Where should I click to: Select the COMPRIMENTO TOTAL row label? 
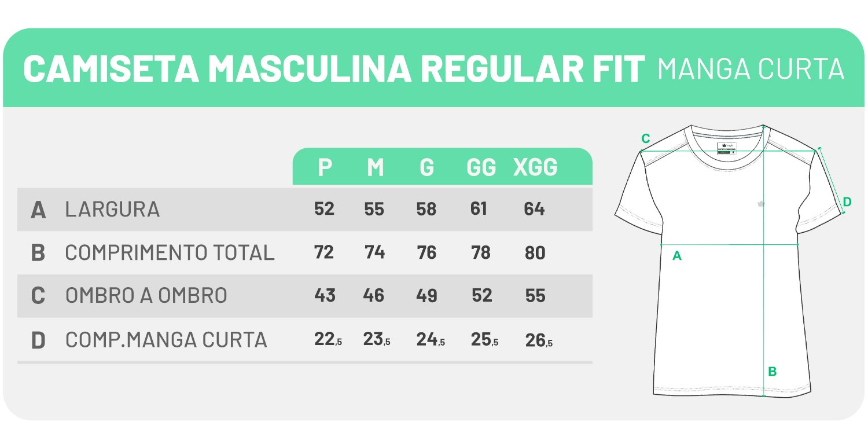(170, 253)
